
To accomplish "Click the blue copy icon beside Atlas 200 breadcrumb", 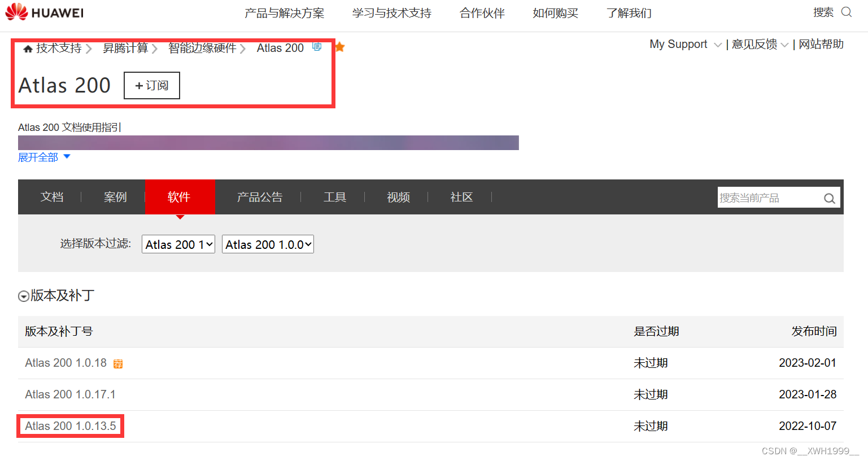I will point(317,47).
